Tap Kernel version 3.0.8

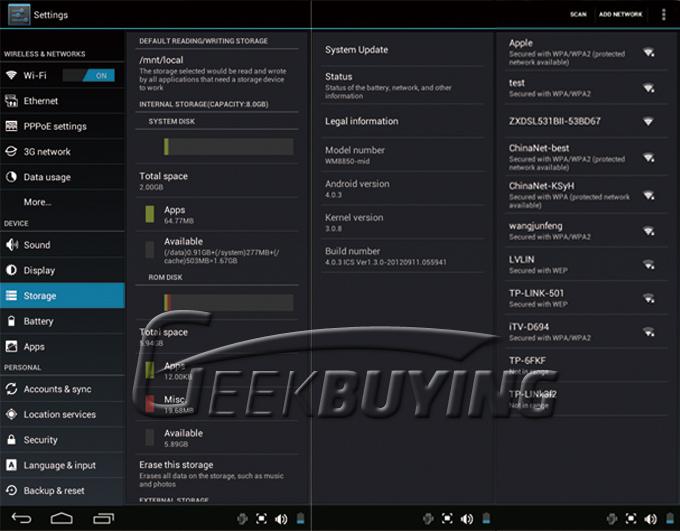[x=402, y=222]
